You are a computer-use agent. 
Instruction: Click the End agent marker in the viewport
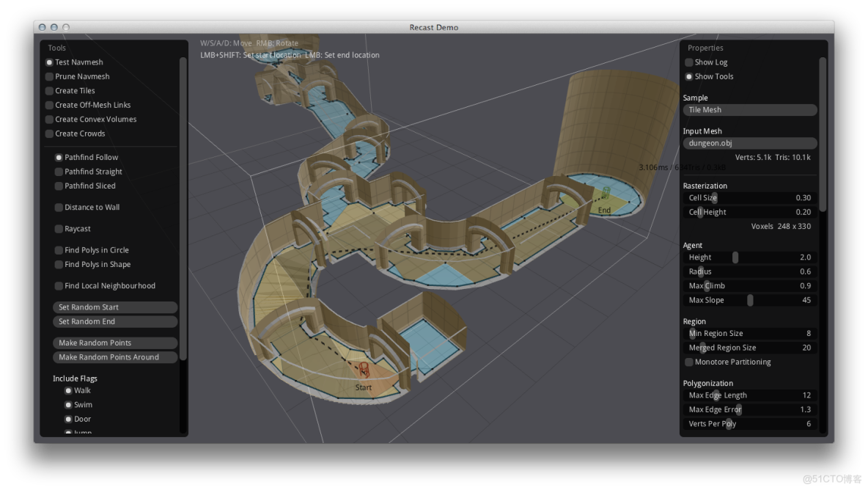point(606,194)
